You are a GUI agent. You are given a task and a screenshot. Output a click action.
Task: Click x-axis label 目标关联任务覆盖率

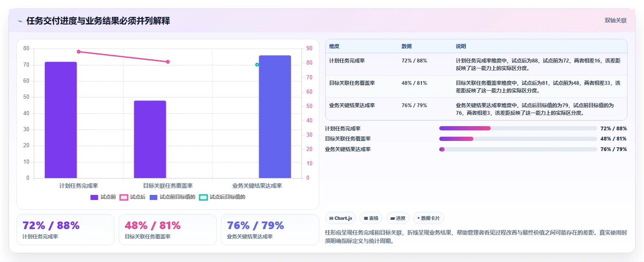(x=168, y=186)
